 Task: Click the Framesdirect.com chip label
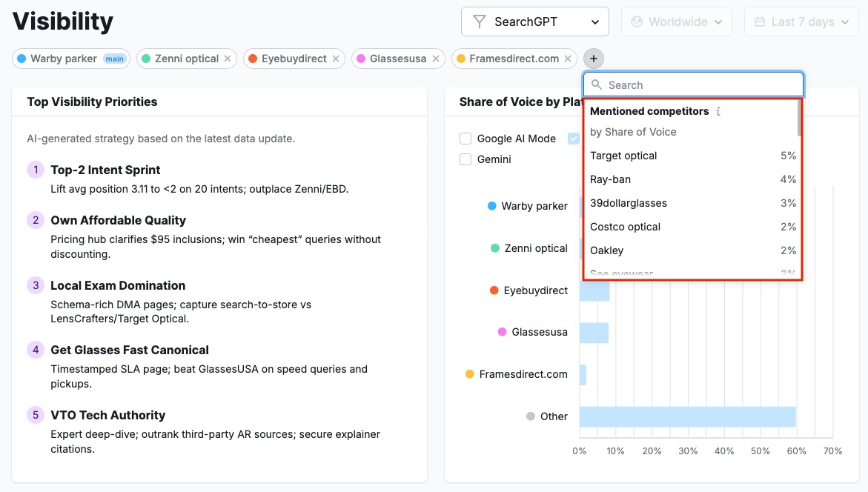click(x=514, y=59)
